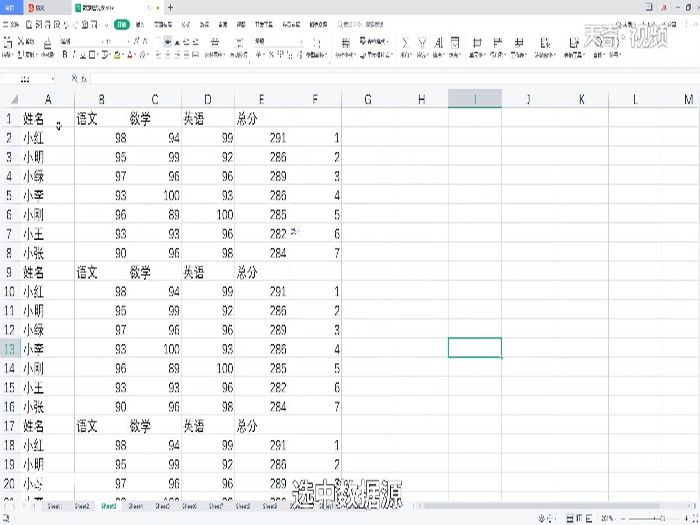Select column header A

(x=48, y=99)
